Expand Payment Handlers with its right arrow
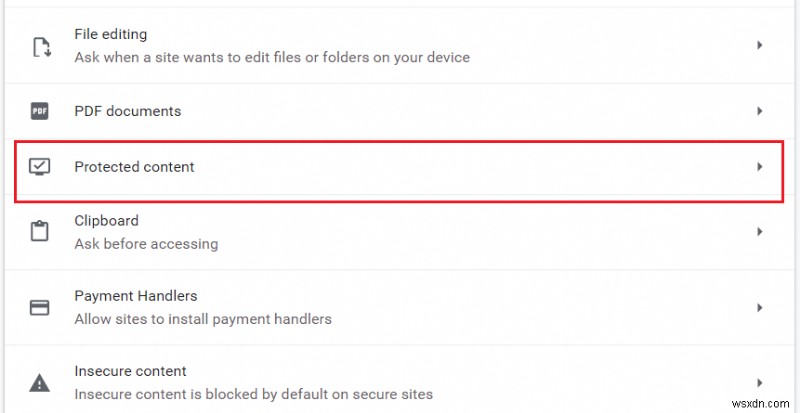Screen dimensions: 800x413 tap(760, 307)
